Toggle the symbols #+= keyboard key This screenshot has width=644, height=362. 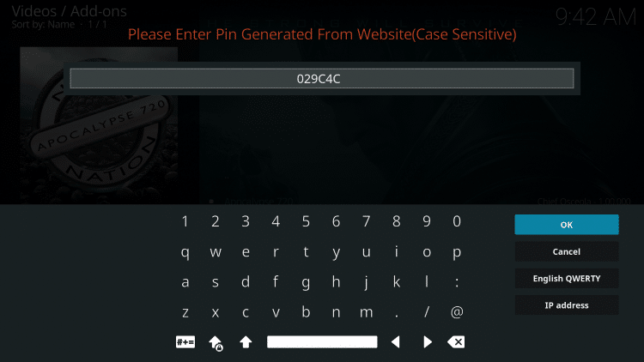point(185,342)
